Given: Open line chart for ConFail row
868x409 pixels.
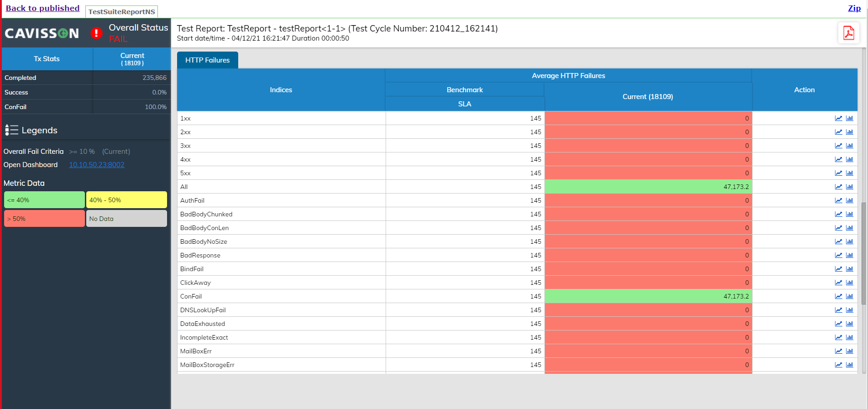Looking at the screenshot, I should coord(838,296).
